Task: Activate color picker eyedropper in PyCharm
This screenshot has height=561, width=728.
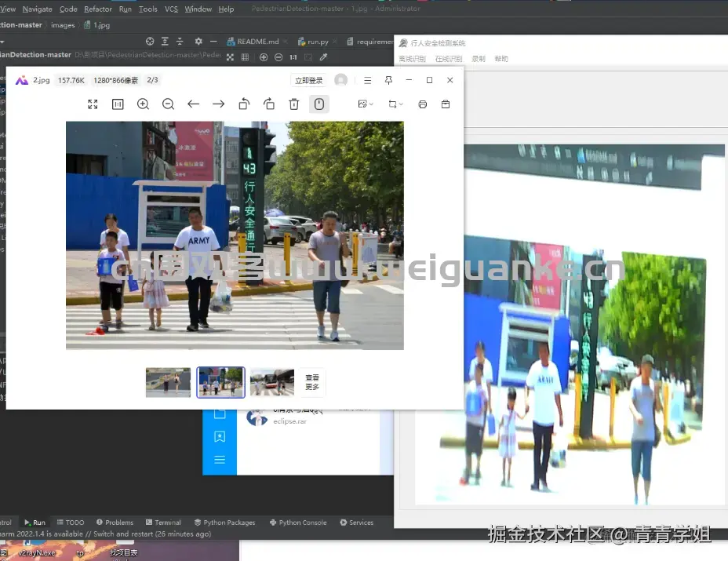Action: [324, 57]
